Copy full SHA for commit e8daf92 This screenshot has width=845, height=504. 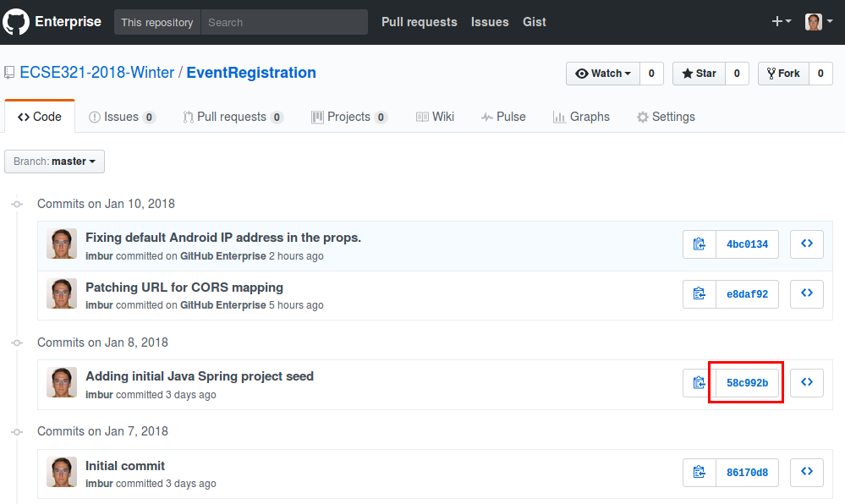click(x=699, y=293)
